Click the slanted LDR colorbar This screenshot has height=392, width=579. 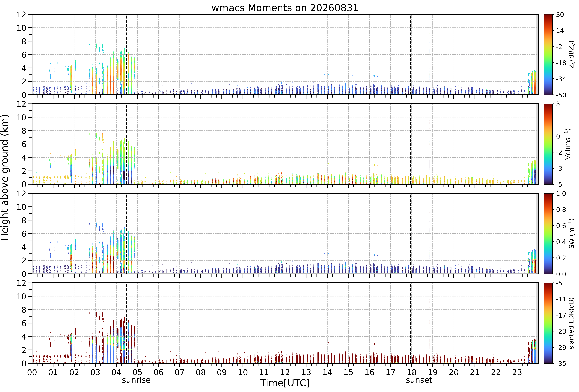(548, 323)
